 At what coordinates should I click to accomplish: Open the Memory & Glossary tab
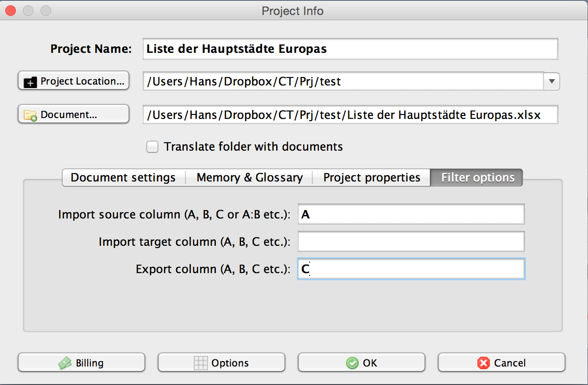click(249, 178)
